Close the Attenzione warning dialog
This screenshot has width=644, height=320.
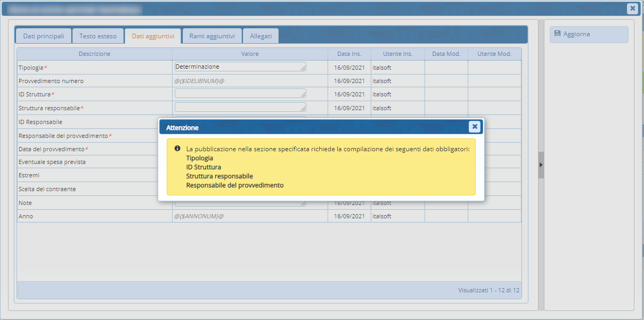474,127
